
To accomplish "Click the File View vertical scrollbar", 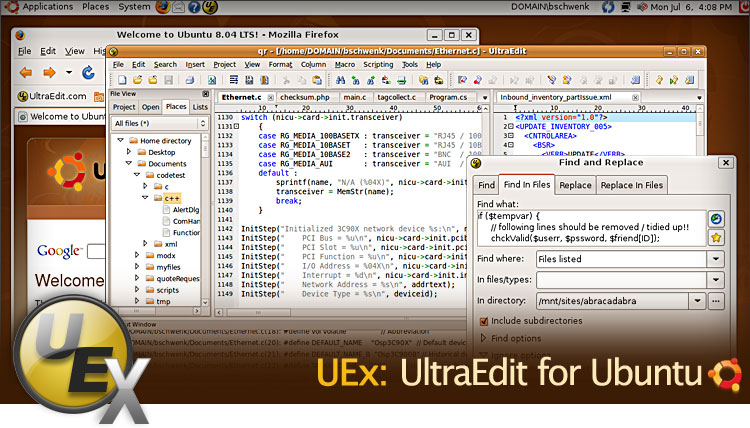I will (205, 219).
